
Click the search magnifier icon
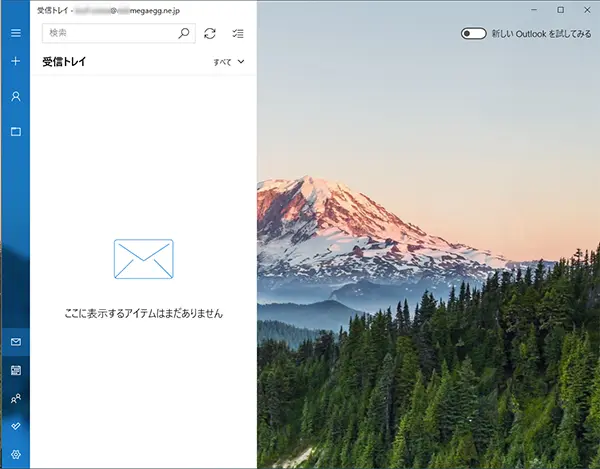tap(184, 33)
